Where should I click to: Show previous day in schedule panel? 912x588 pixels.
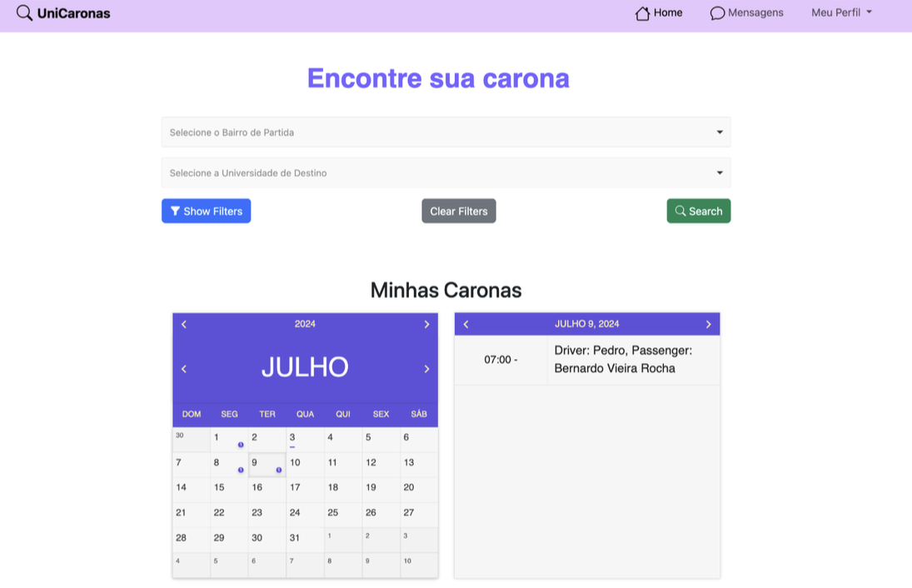pyautogui.click(x=466, y=324)
